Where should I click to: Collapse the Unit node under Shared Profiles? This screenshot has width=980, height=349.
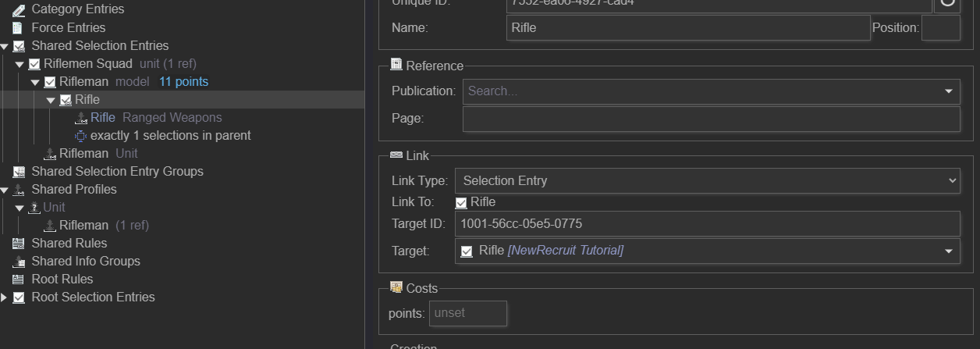coord(20,208)
